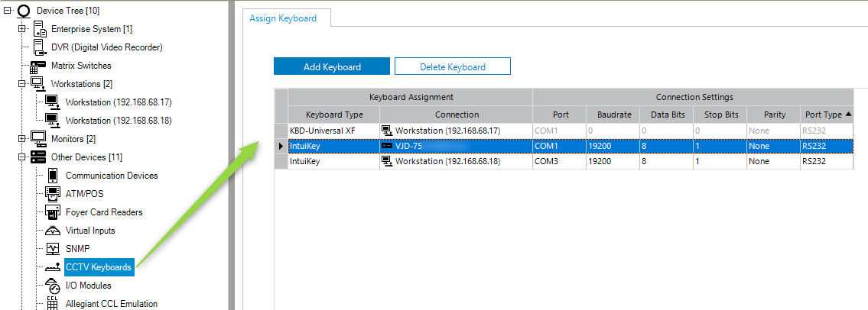Click the Allegiant CCL Emulation icon
Viewport: 868px width, 310px height.
53,303
